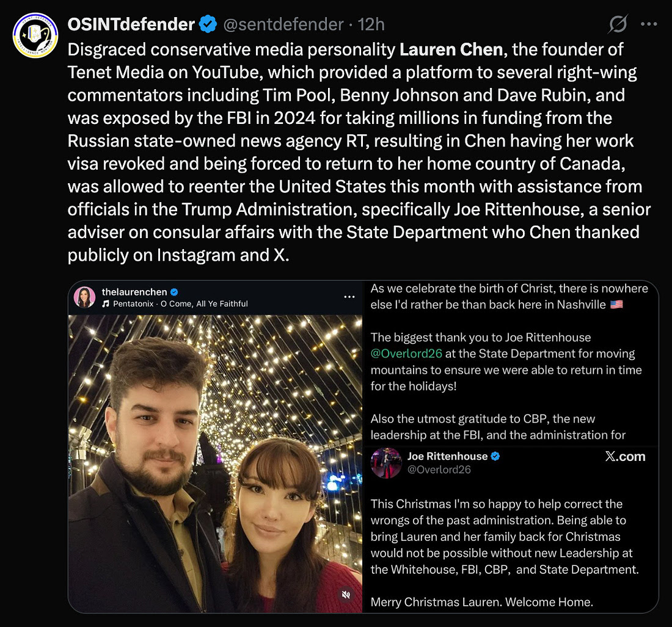The width and height of the screenshot is (672, 627).
Task: Unmute the video with the speaker icon
Action: tap(346, 594)
